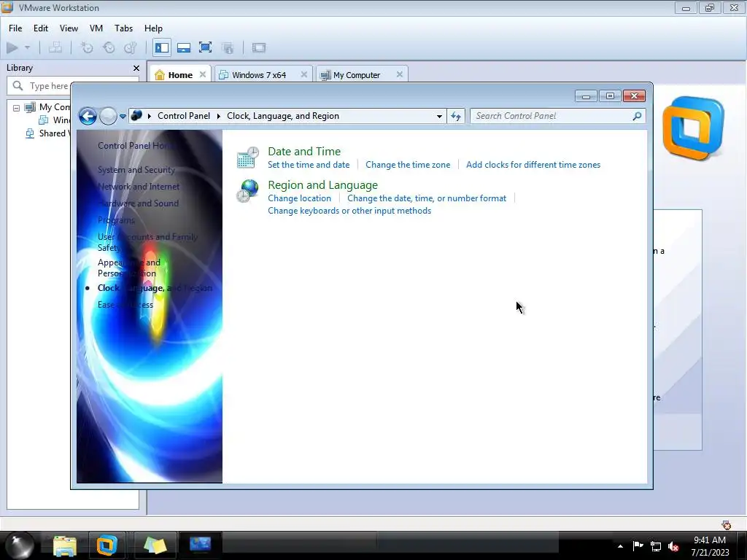Open the View menu
747x560 pixels.
pyautogui.click(x=69, y=28)
